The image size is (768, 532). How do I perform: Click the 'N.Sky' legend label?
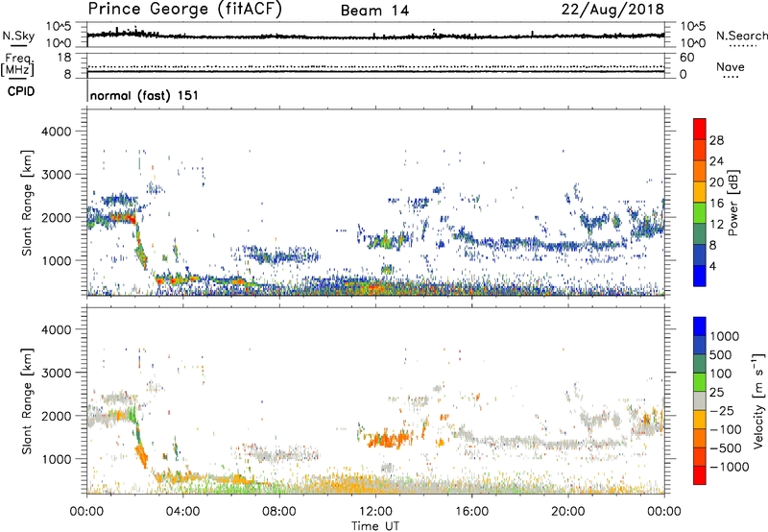click(18, 36)
